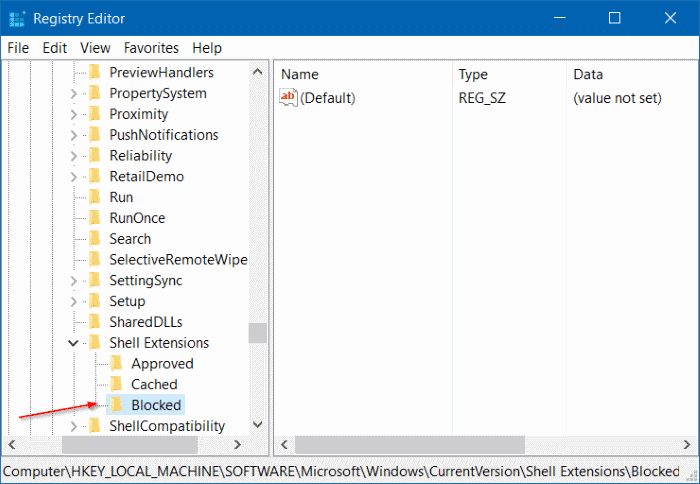The image size is (700, 484).
Task: Click the PushNotifications folder icon
Action: 95,135
